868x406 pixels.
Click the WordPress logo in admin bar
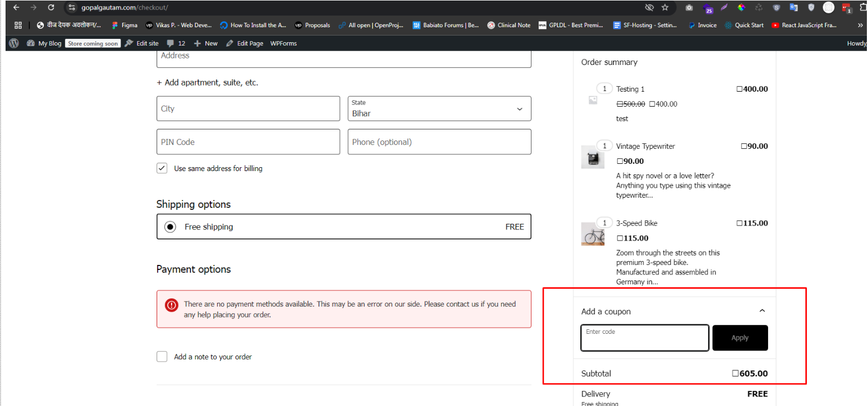[14, 43]
